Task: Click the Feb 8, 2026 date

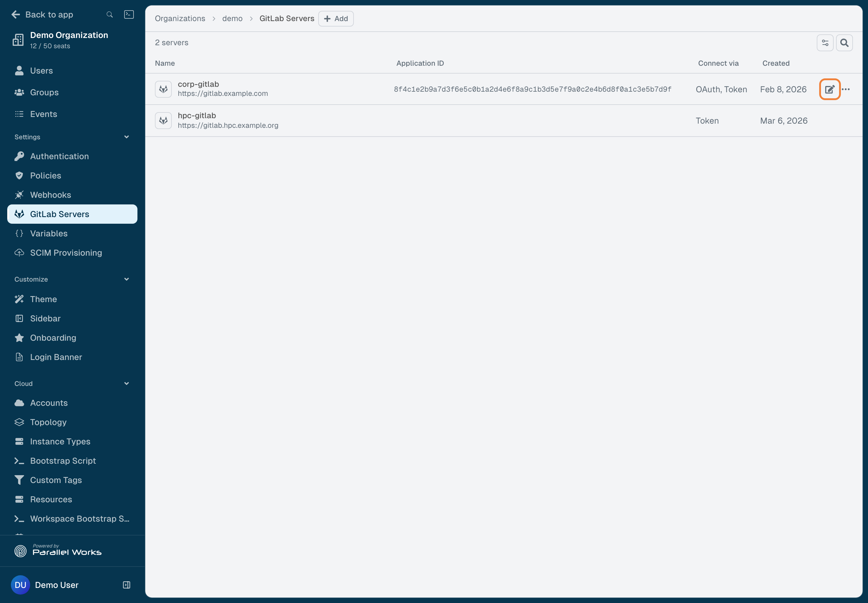Action: coord(783,89)
